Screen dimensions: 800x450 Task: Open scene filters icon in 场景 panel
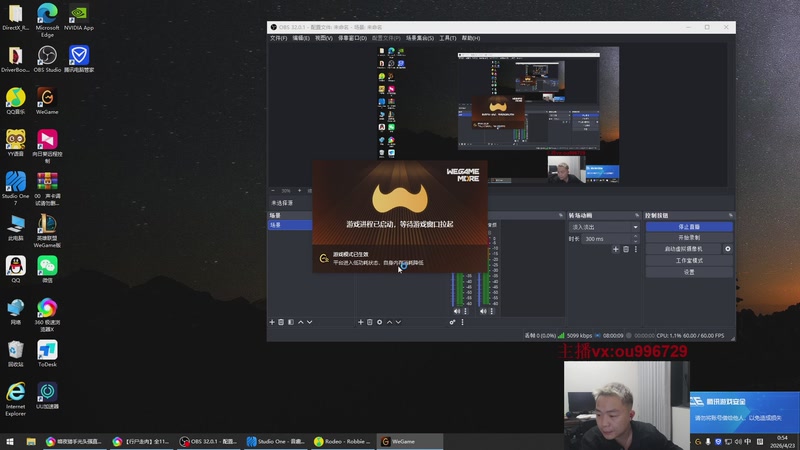[291, 322]
